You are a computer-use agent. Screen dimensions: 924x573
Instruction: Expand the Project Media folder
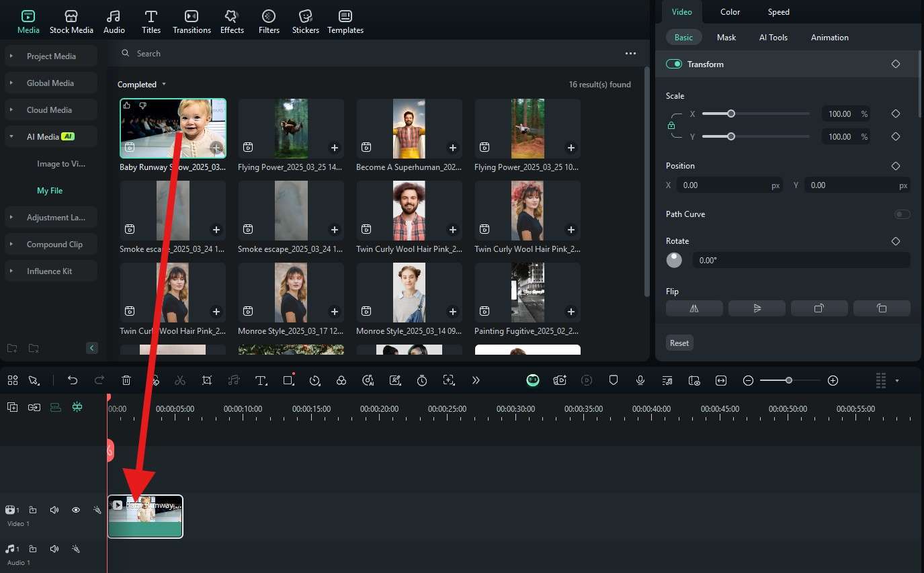tap(51, 56)
